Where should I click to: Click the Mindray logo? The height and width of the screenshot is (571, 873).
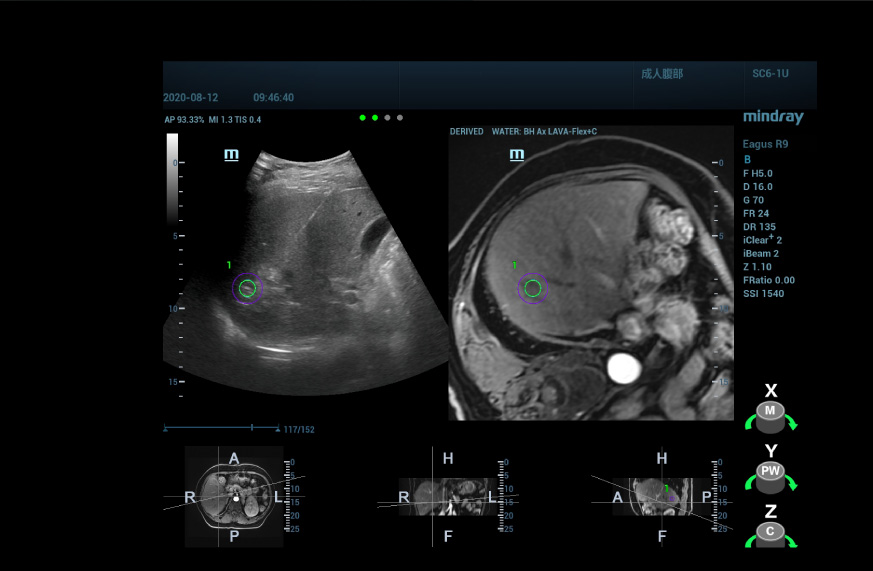pos(773,117)
